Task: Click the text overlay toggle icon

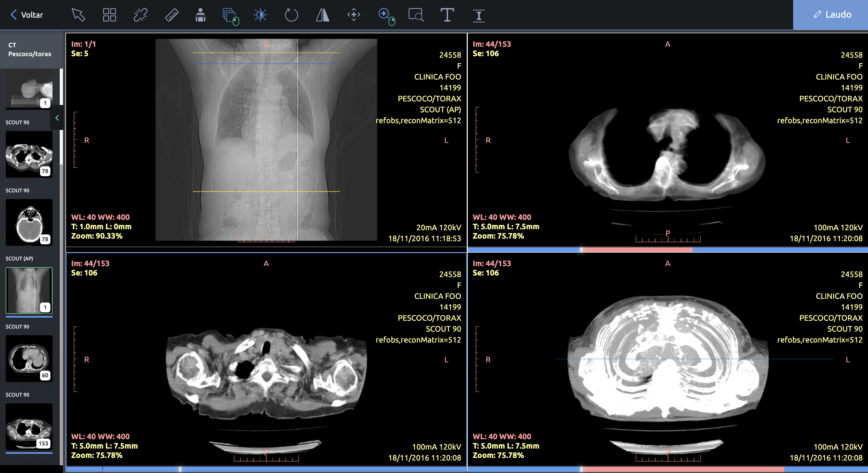Action: (478, 16)
